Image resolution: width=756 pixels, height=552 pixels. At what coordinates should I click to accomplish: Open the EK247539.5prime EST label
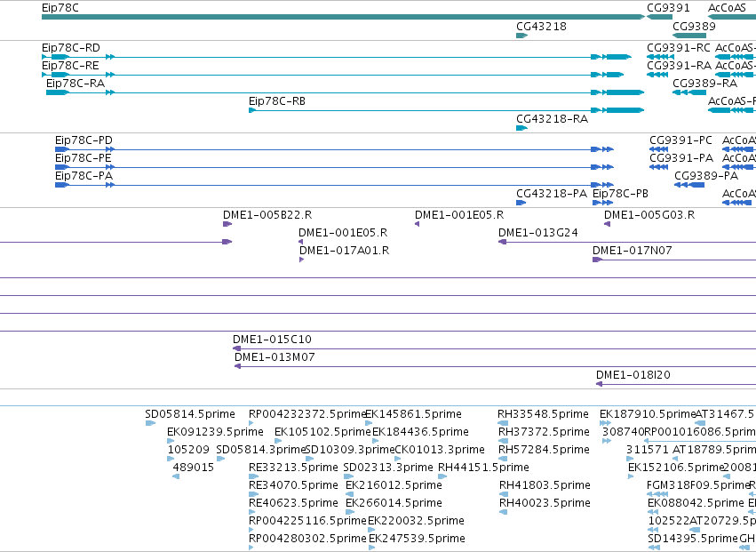point(417,539)
